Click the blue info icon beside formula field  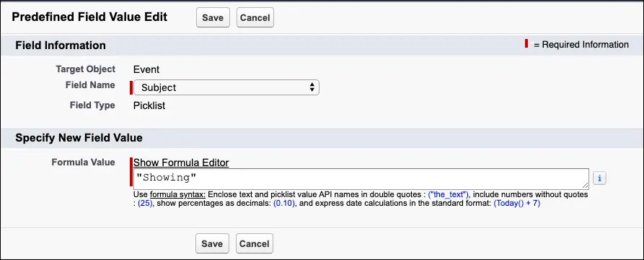pos(599,178)
